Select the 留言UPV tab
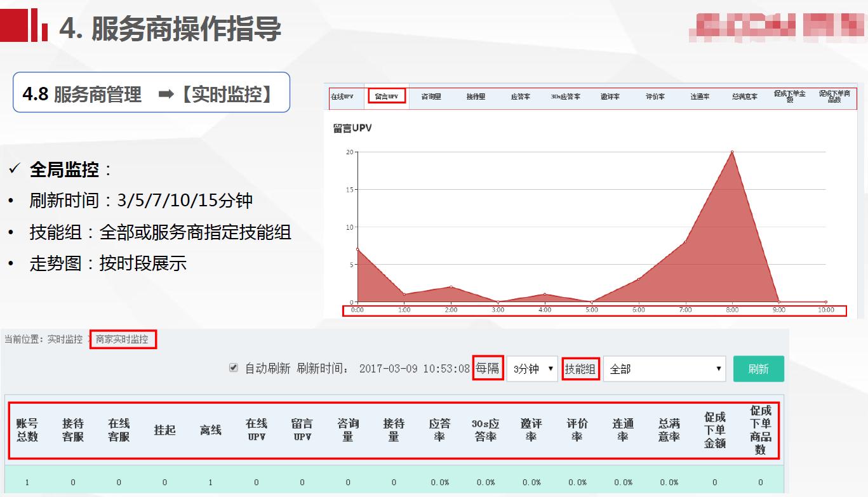This screenshot has height=497, width=868. tap(388, 96)
